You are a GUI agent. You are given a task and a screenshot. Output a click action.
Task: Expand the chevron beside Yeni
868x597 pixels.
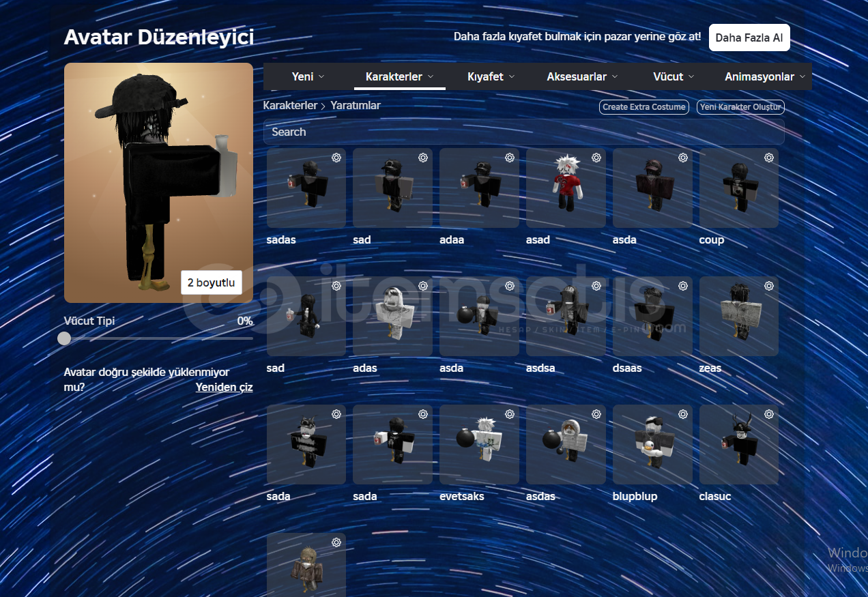(x=321, y=77)
